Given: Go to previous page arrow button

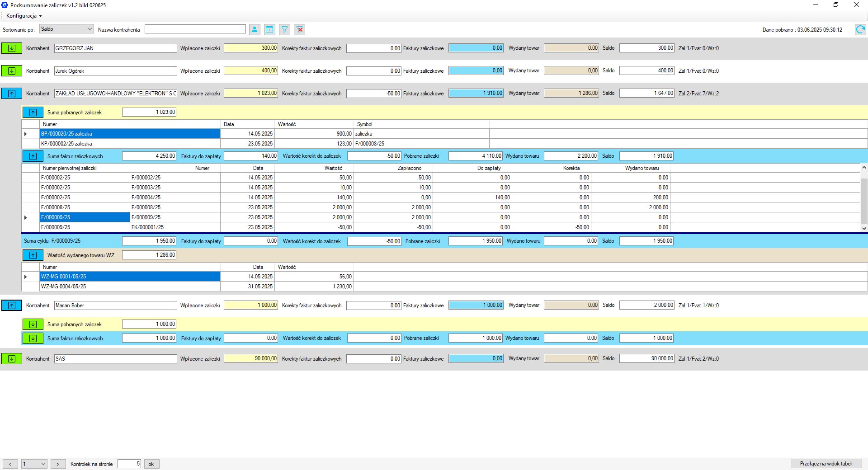Looking at the screenshot, I should click(10, 464).
